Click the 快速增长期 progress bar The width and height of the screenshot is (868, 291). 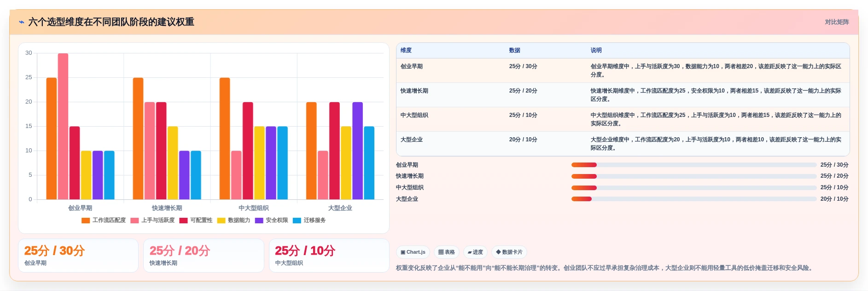(694, 176)
